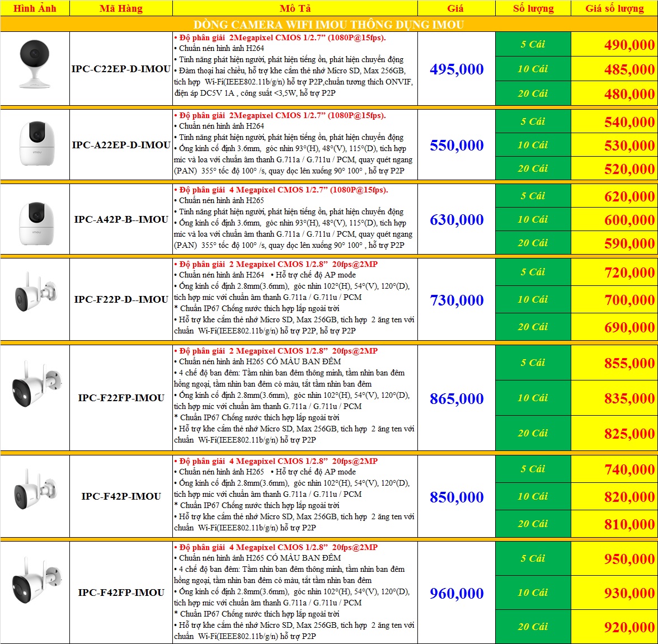Click product code "IPC-F22P-D--IMOU"
The image size is (658, 644).
(x=121, y=299)
